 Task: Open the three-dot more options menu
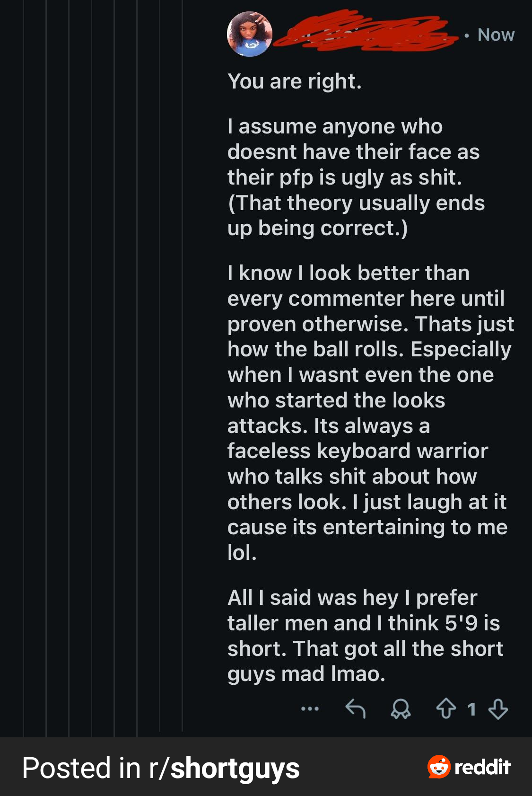tap(310, 708)
